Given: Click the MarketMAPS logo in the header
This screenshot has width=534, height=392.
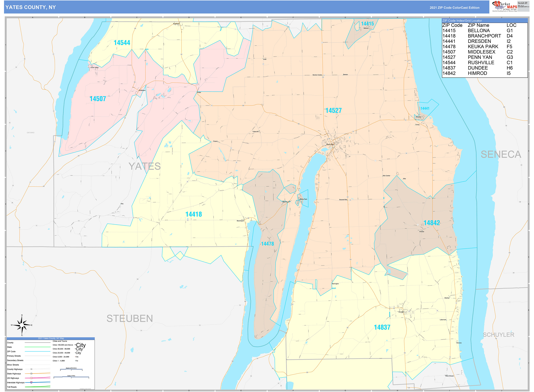Looking at the screenshot, I should tap(505, 6).
